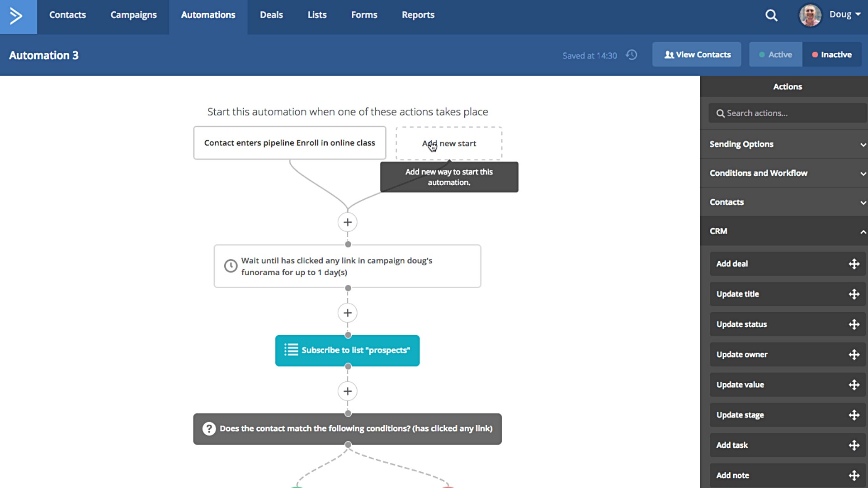Click the clock icon on the Wait step
Viewport: 868px width, 488px height.
coord(231,266)
